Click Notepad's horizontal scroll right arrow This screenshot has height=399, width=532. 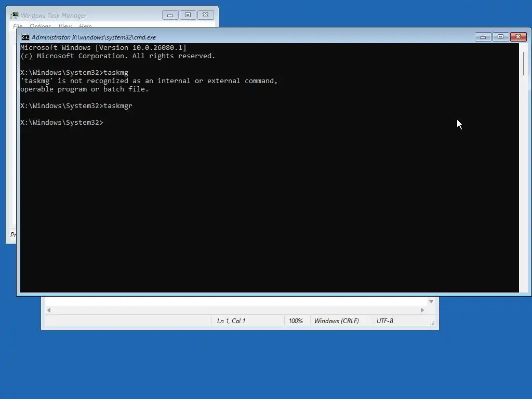(x=422, y=310)
